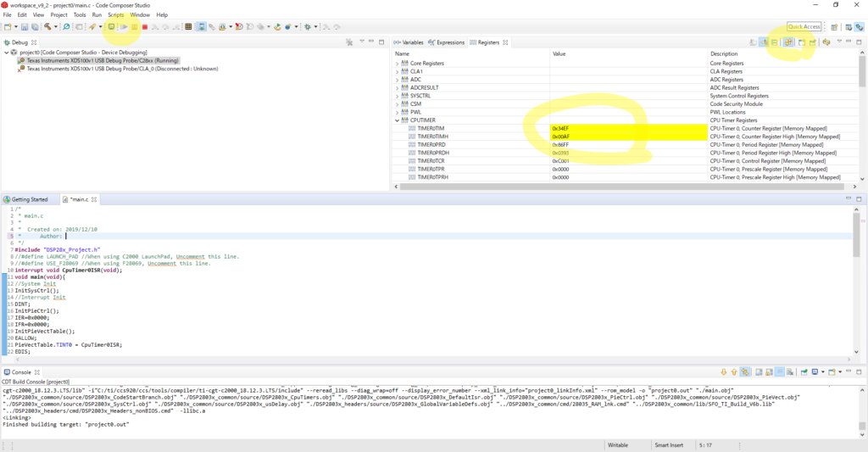This screenshot has height=452, width=868.
Task: Click the Save icon in toolbar
Action: pos(25,27)
